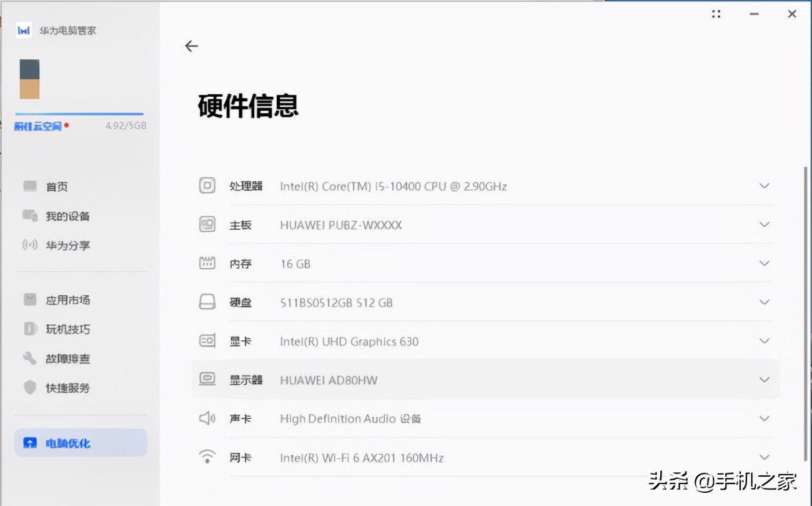Expand the 显卡 row chevron

(x=764, y=340)
